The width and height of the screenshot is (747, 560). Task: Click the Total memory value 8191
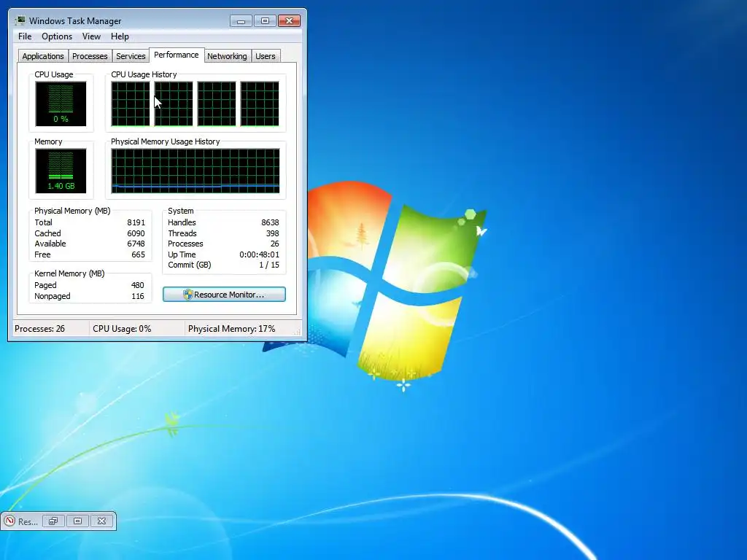136,222
